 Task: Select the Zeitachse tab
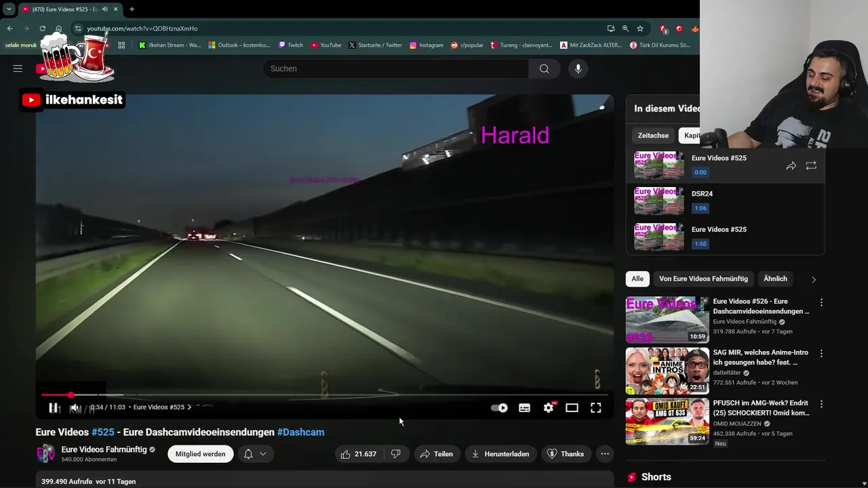[x=653, y=136]
